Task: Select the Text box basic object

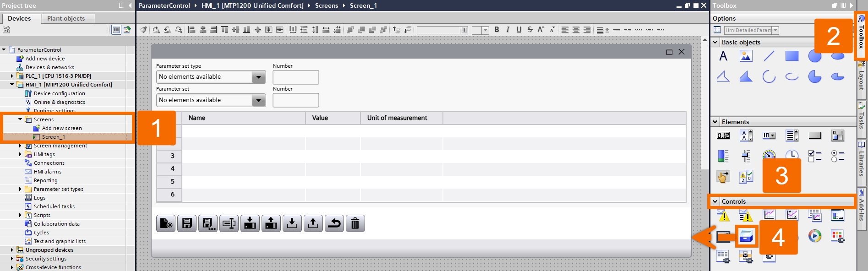Action: tap(723, 56)
